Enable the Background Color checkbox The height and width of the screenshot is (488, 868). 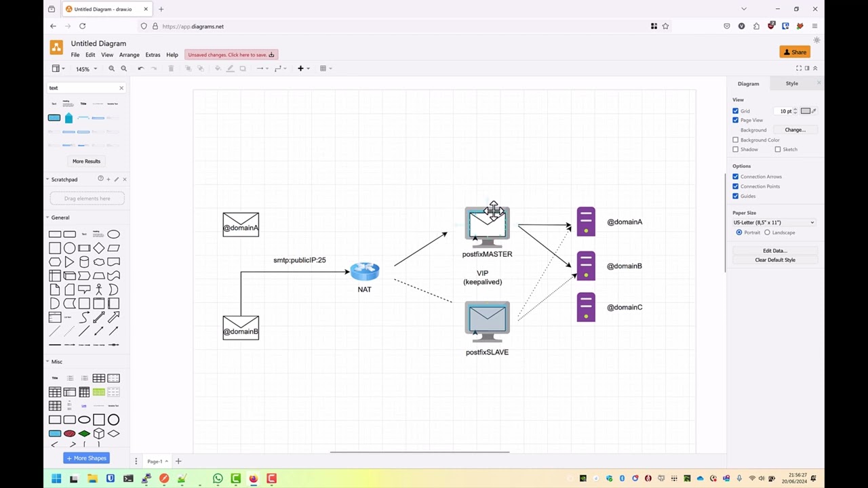pos(735,140)
